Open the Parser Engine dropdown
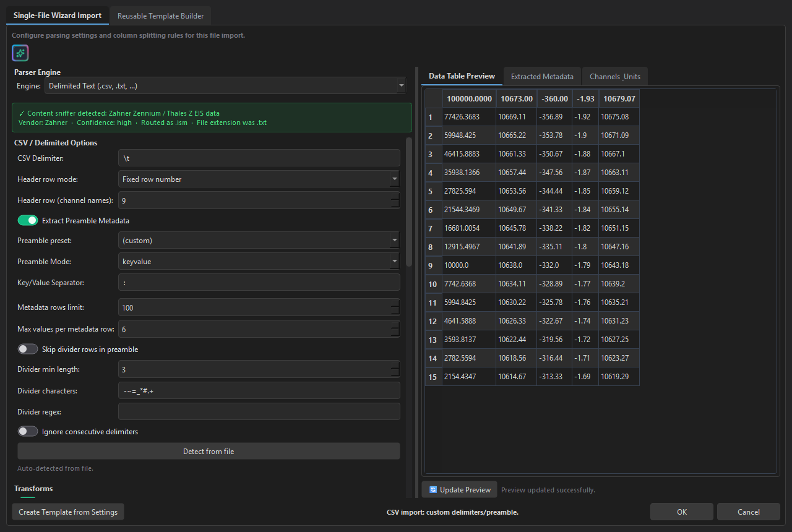This screenshot has width=792, height=532. (x=225, y=85)
